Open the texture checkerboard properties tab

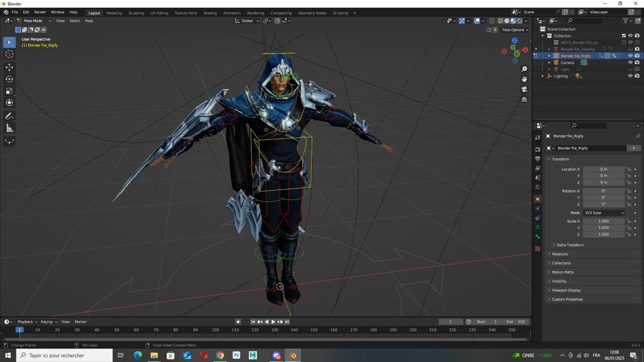click(538, 249)
